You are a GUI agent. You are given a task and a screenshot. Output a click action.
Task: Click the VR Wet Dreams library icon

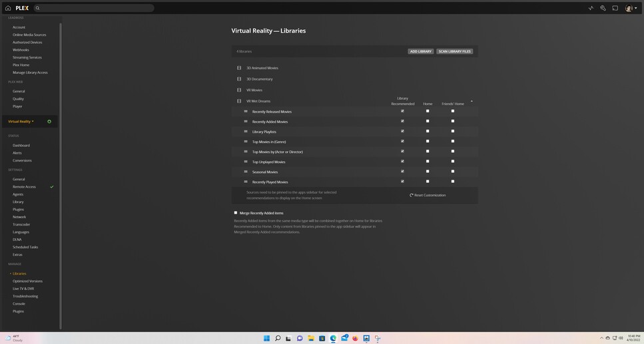tap(239, 101)
